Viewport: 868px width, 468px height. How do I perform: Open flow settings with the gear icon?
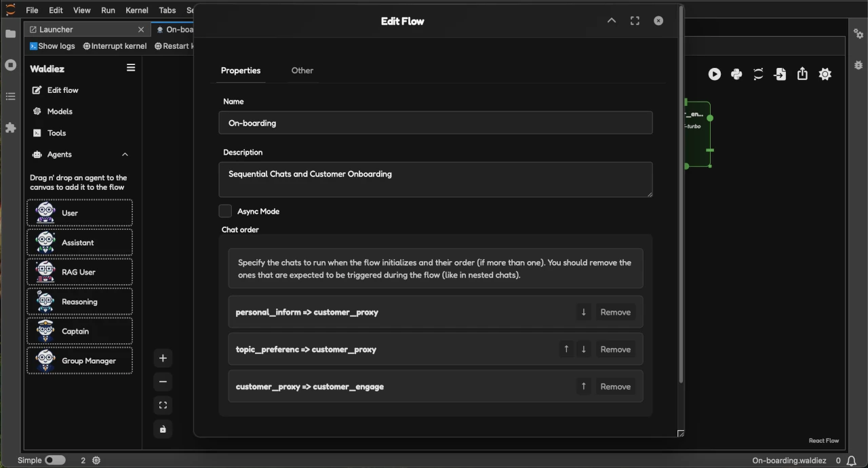point(825,74)
